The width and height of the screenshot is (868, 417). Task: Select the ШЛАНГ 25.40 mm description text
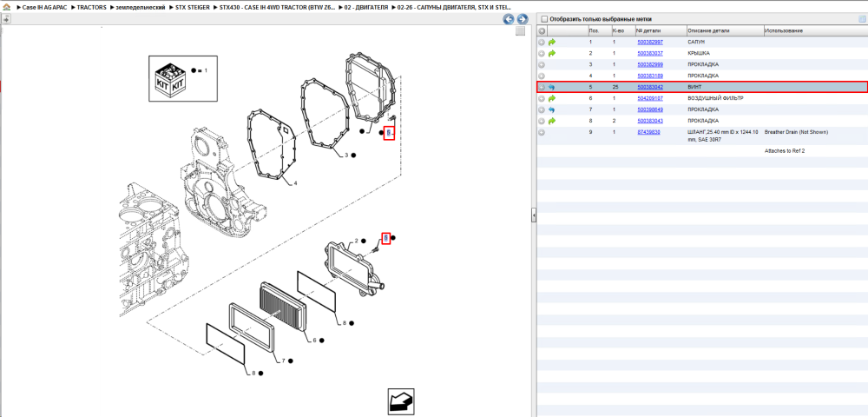tap(723, 136)
